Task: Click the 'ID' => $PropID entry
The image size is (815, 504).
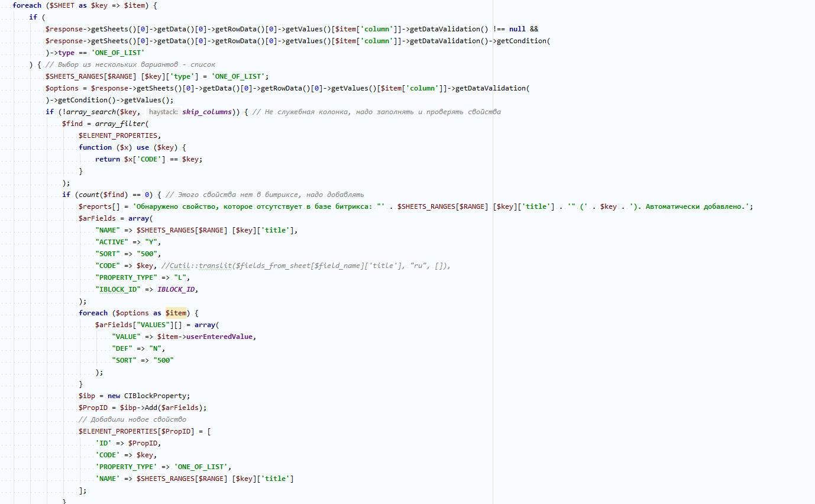Action: point(128,443)
